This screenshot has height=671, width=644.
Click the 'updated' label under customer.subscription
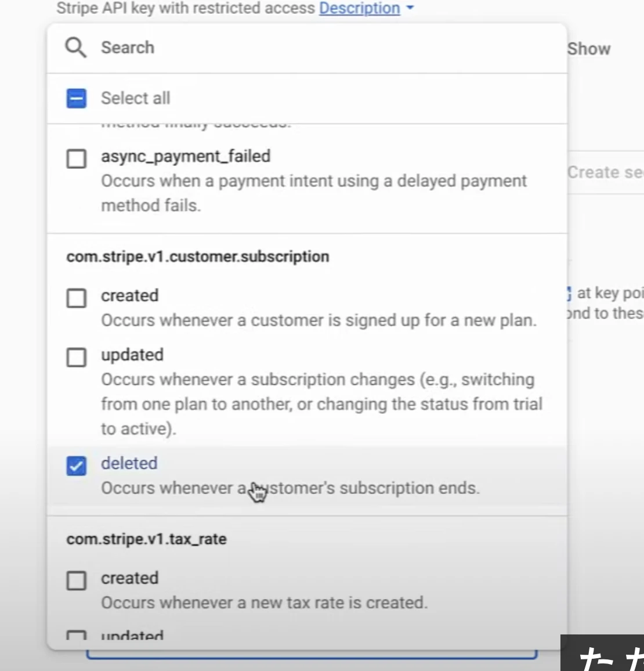132,355
